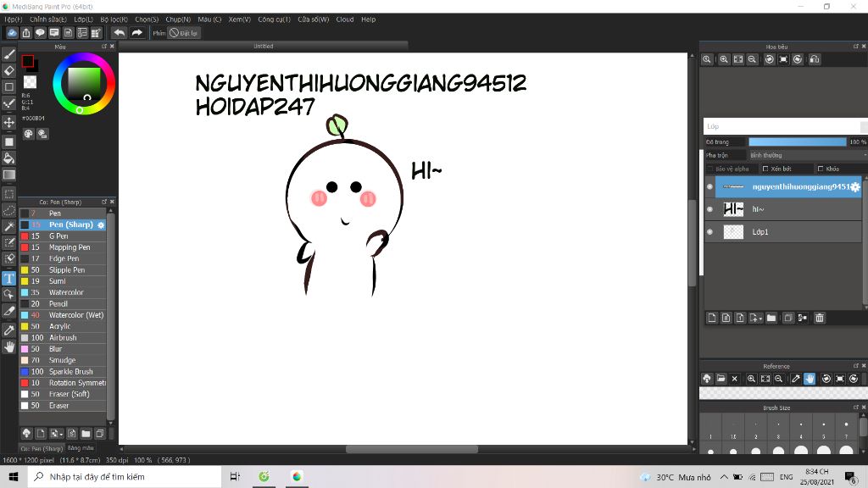Open settings gear on selected layer
Viewport: 868px width, 488px height.
point(855,187)
